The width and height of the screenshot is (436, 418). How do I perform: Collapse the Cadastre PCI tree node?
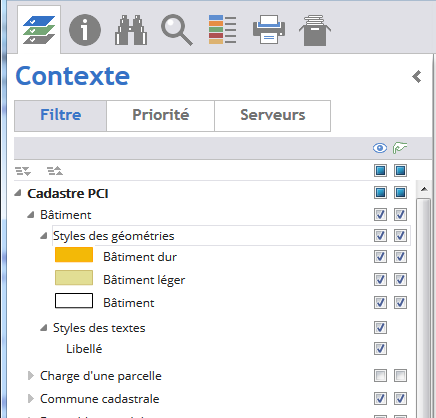coord(18,193)
